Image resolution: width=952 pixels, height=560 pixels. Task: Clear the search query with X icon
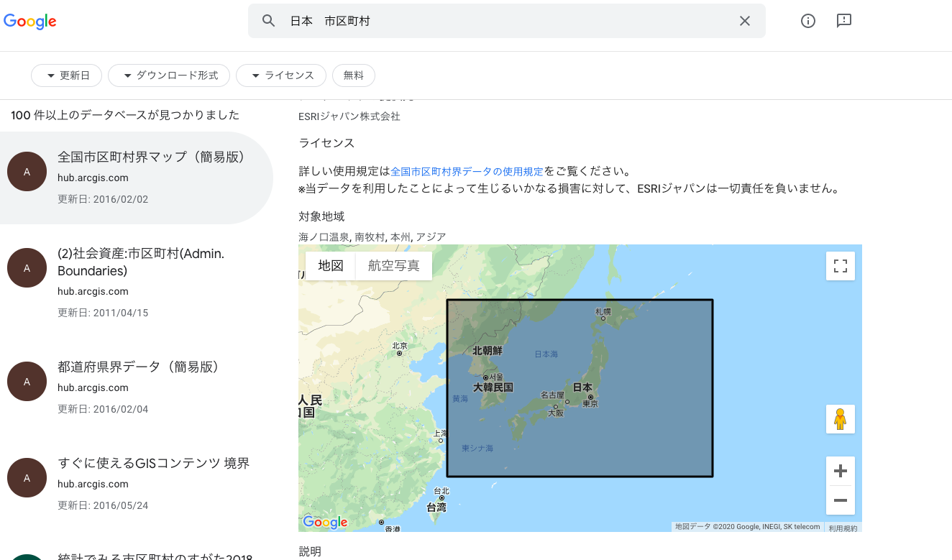745,21
